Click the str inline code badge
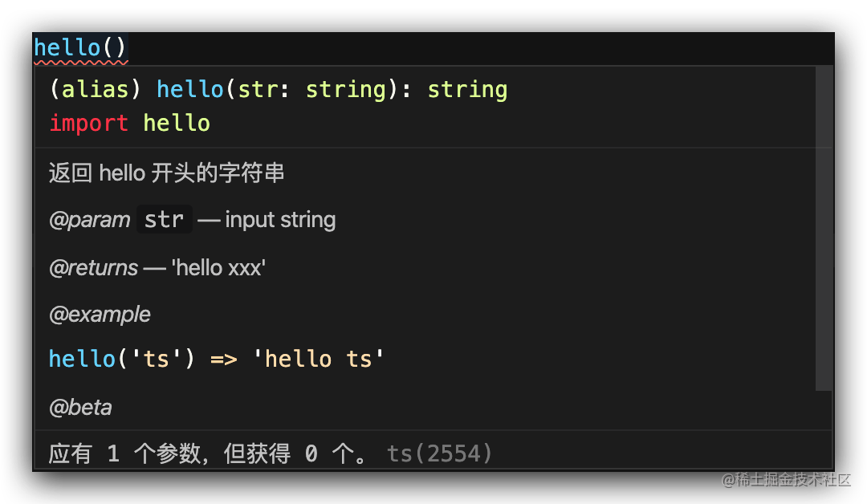Screen dimensions: 867x504 coord(165,219)
